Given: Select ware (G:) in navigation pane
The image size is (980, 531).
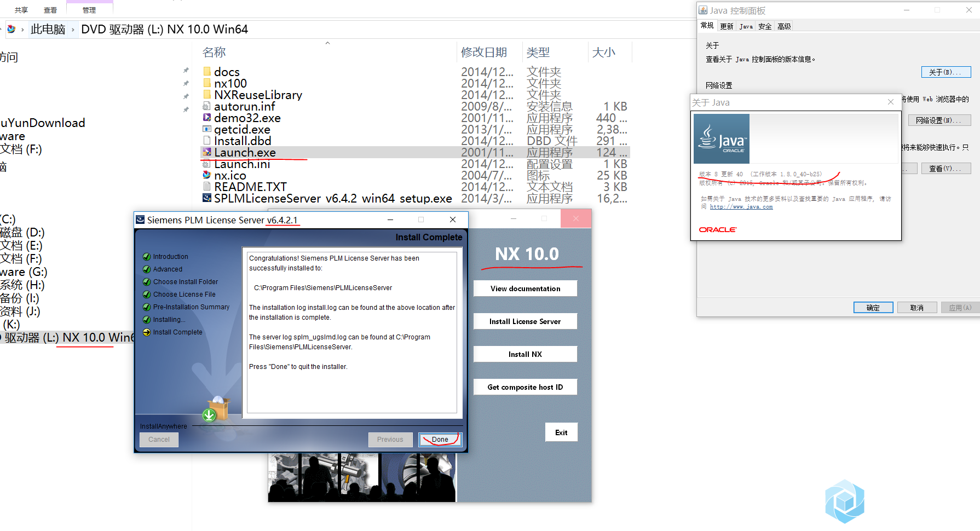Looking at the screenshot, I should coord(24,272).
